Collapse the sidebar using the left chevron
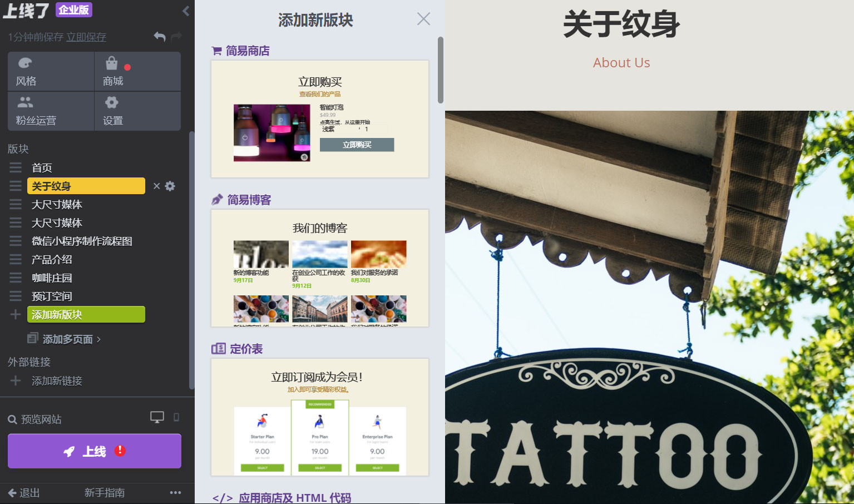Viewport: 854px width, 504px height. [185, 10]
